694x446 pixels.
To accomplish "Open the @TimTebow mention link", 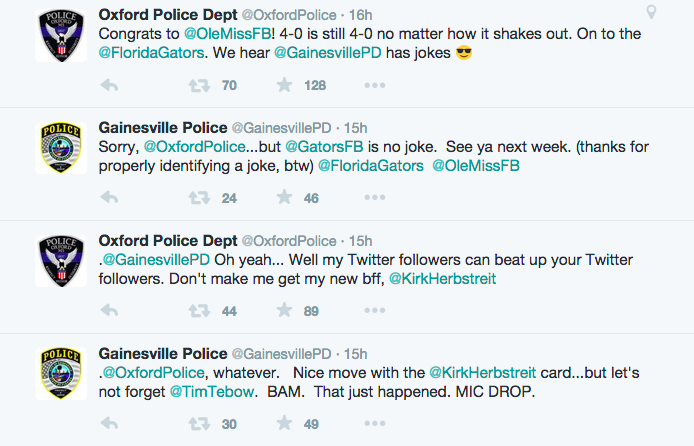I will 212,392.
